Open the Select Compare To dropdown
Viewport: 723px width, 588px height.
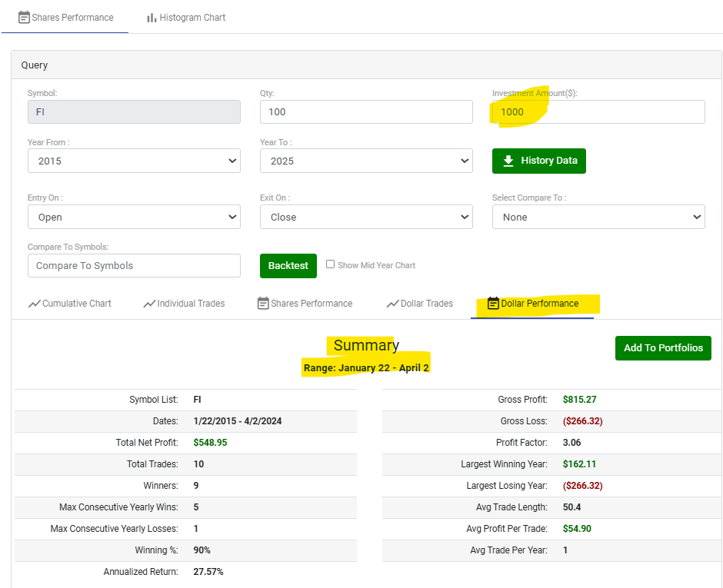coord(598,217)
